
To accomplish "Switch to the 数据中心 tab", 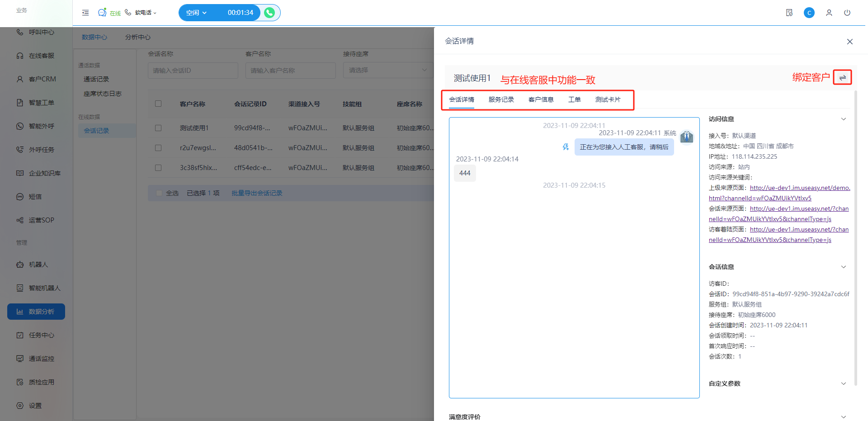I will (x=94, y=37).
